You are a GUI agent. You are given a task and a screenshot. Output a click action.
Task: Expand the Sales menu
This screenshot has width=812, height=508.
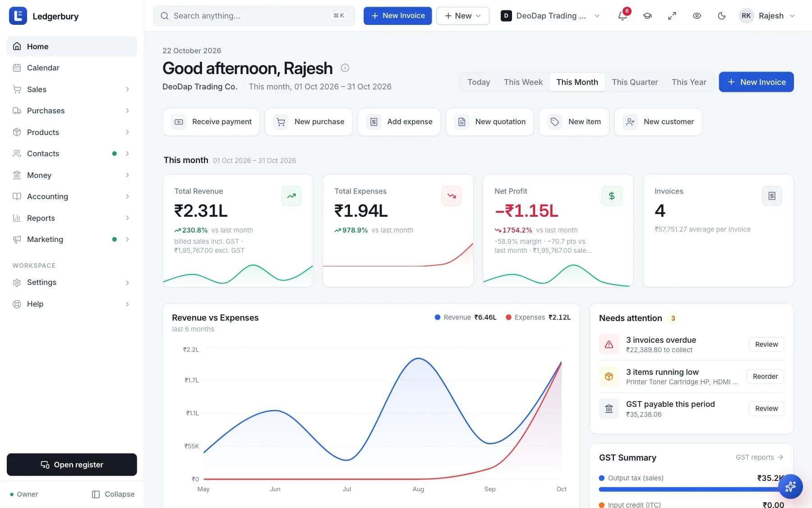pos(72,89)
